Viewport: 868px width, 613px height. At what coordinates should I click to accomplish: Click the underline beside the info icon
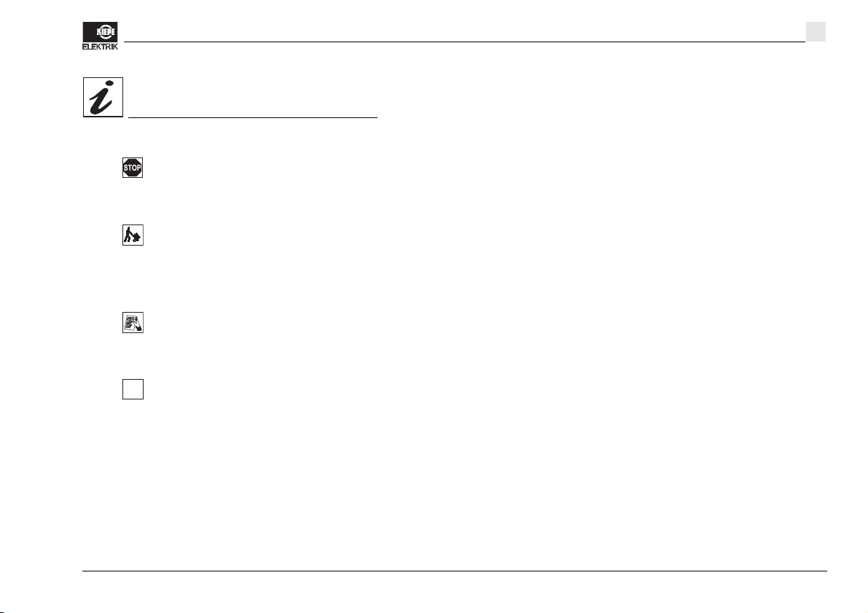click(252, 117)
